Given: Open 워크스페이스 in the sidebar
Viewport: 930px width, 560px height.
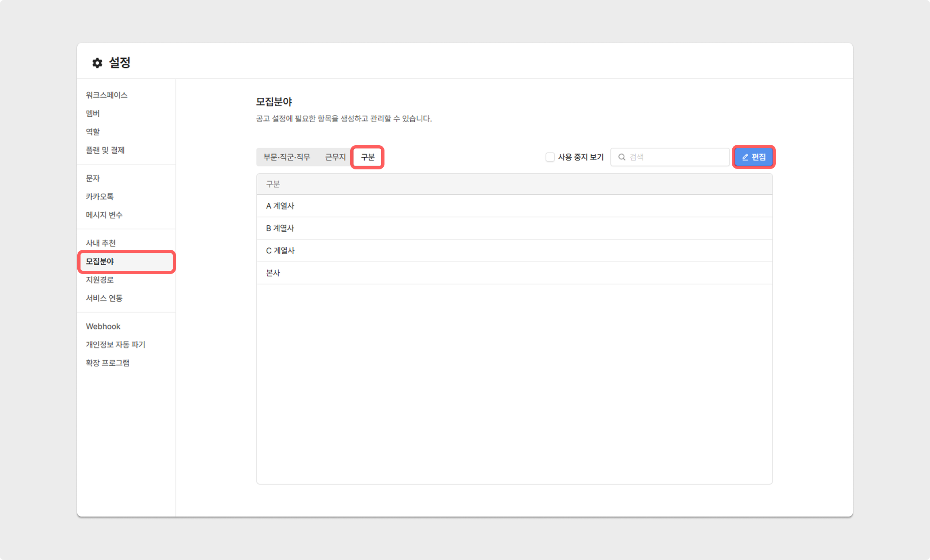Looking at the screenshot, I should pos(106,95).
